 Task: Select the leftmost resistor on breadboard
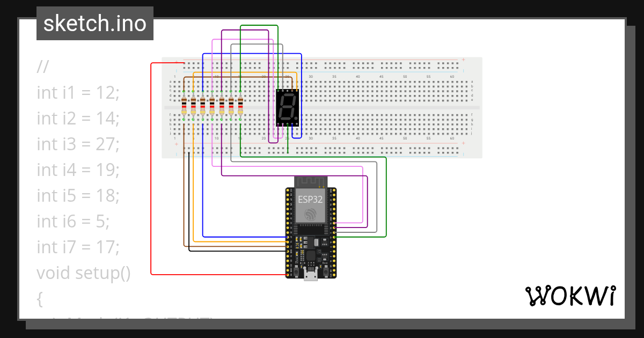184,107
